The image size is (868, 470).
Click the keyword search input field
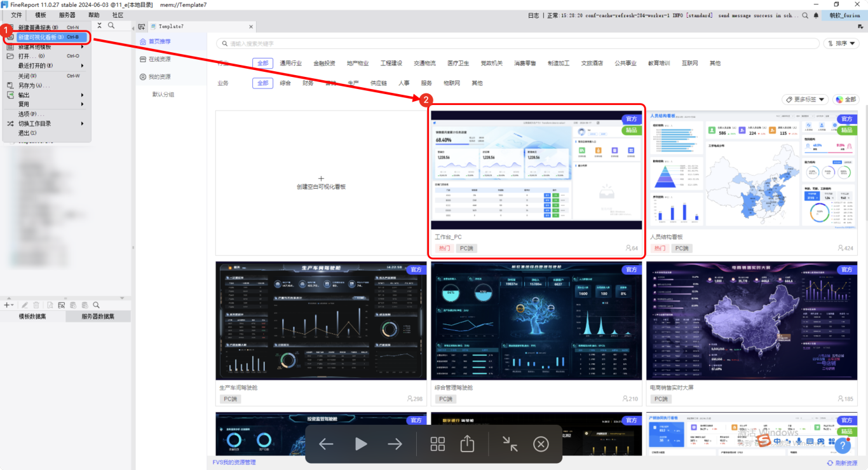click(x=518, y=43)
